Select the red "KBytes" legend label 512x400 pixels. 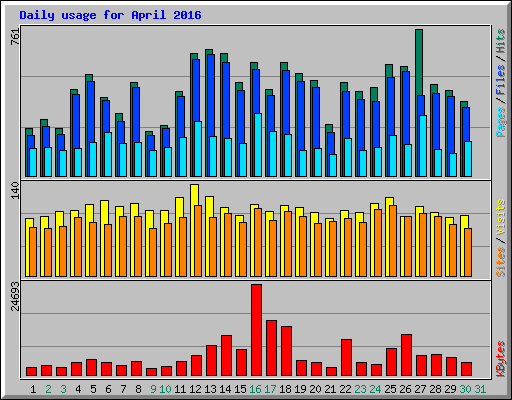point(501,359)
